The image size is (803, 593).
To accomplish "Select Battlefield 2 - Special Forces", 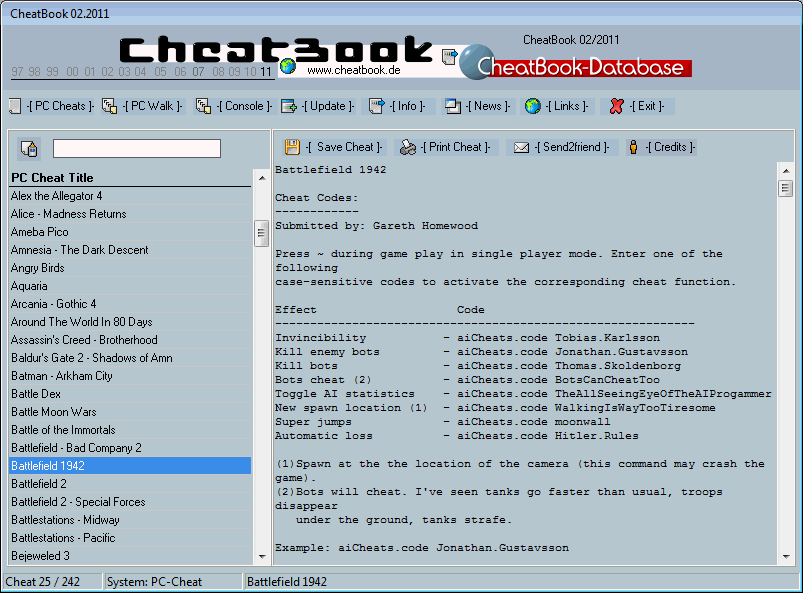I will pyautogui.click(x=131, y=501).
